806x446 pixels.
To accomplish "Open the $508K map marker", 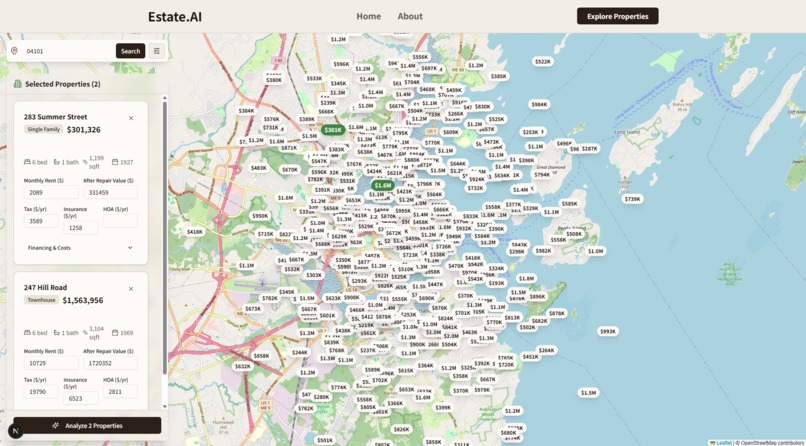I will pos(574,234).
